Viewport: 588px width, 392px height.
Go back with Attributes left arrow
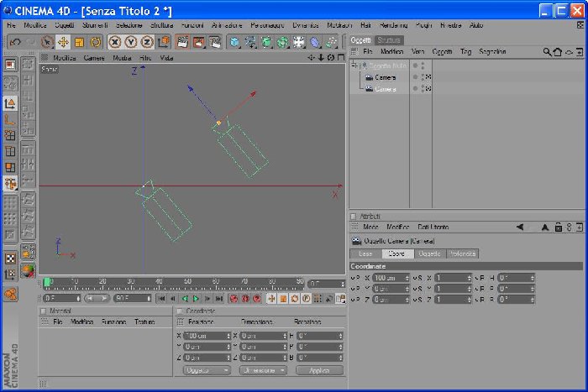(x=520, y=227)
